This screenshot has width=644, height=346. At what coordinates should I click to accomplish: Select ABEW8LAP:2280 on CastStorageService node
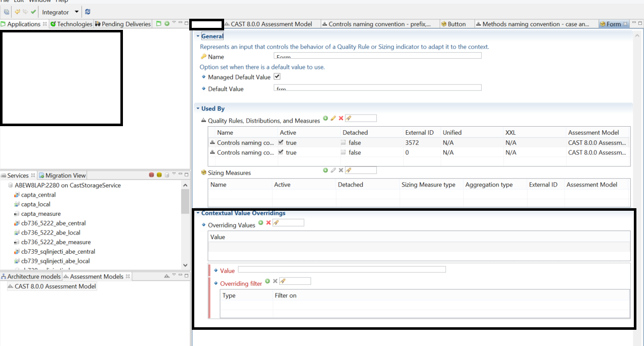pyautogui.click(x=68, y=185)
